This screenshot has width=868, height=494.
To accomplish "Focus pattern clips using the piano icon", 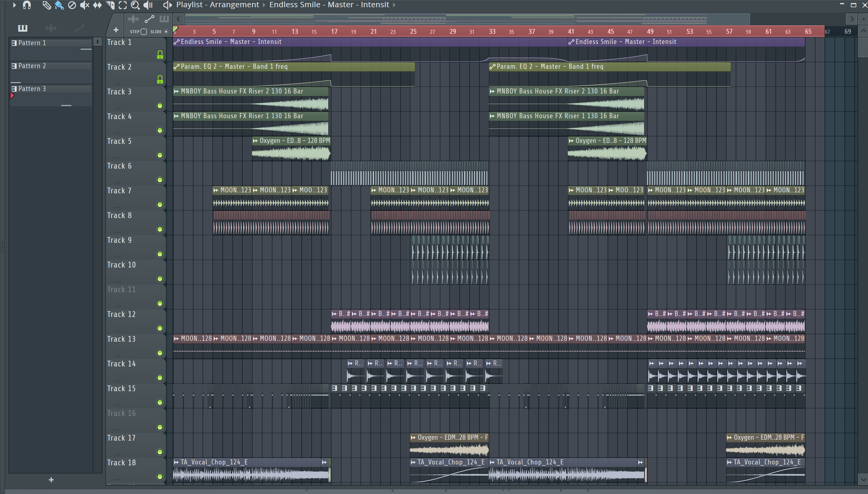I will 164,19.
